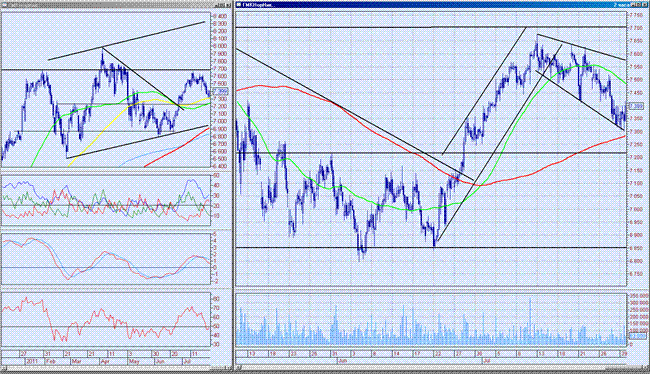Click the '2011' year label on the left time axis
The width and height of the screenshot is (650, 374).
click(32, 361)
